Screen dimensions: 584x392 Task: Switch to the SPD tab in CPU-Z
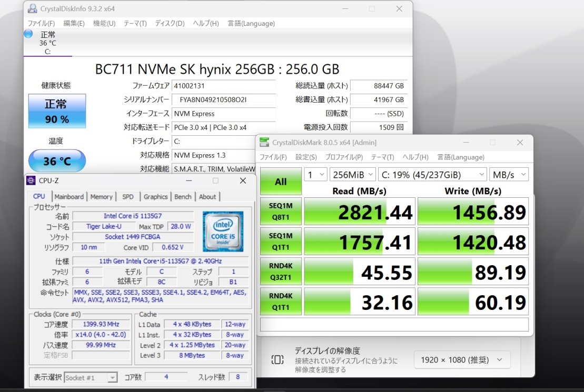click(128, 197)
